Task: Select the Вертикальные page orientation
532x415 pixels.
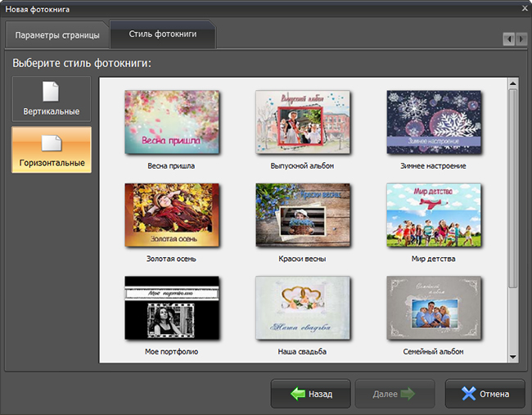Action: pos(52,99)
